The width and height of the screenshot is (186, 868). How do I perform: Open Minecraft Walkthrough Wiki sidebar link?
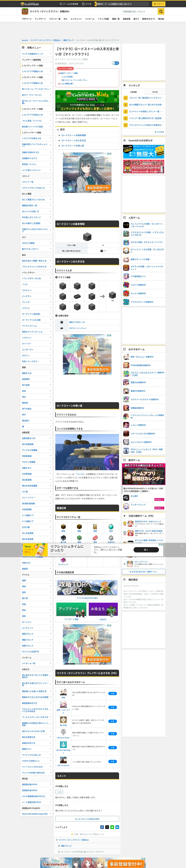[37, 814]
